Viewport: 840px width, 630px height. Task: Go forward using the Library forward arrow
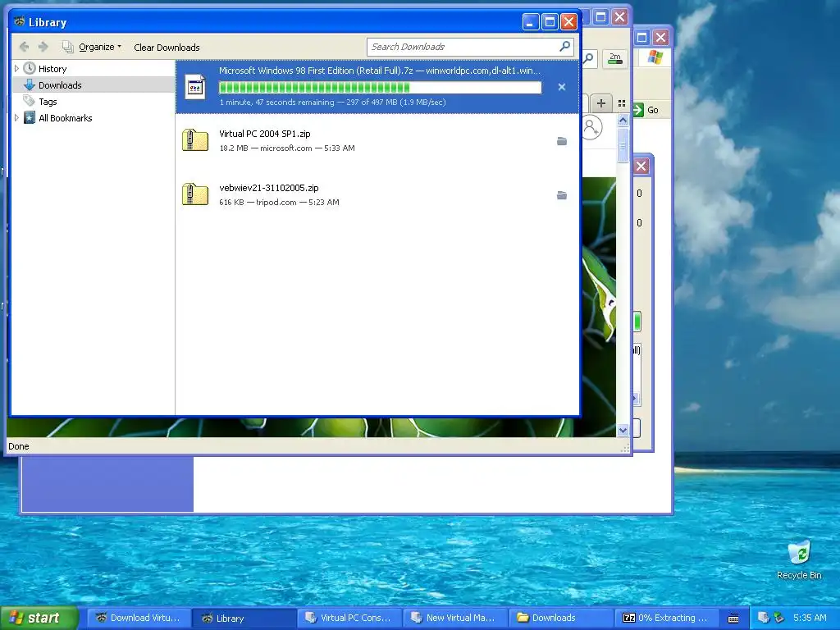[x=43, y=47]
